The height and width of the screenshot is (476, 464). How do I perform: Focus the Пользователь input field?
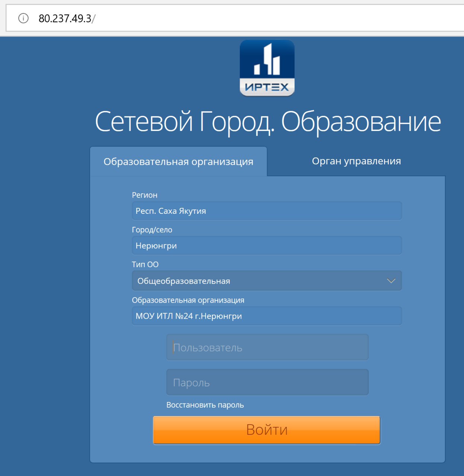[267, 347]
